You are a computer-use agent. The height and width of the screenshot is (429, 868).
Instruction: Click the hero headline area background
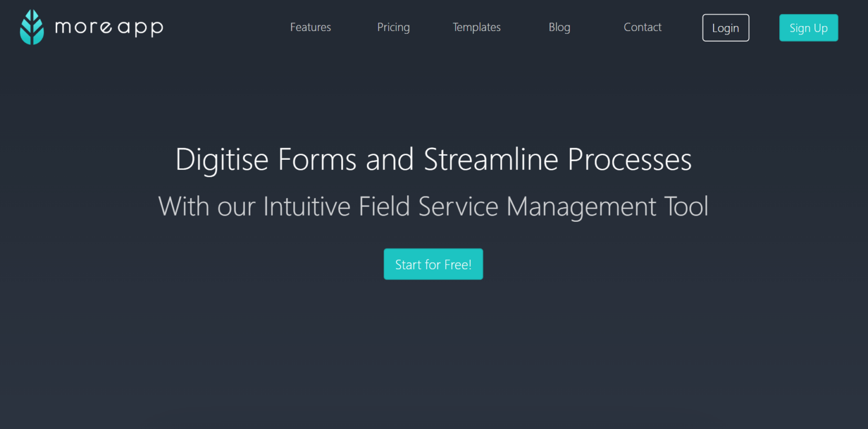(433, 160)
